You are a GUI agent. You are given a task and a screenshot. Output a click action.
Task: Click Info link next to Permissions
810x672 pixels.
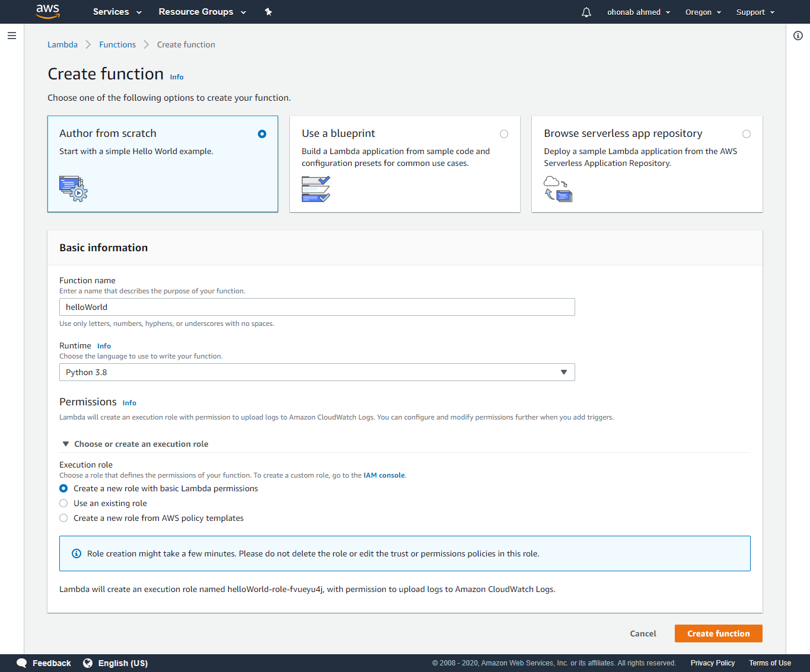click(129, 403)
